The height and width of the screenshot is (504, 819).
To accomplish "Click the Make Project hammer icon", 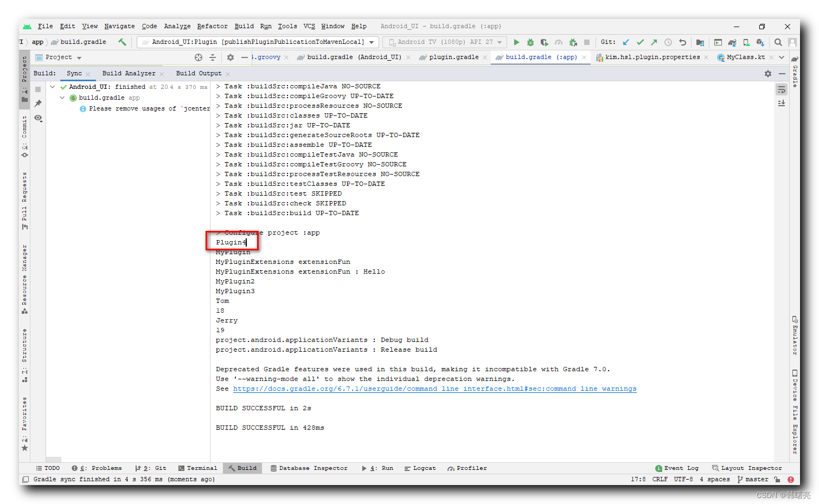I will coord(122,42).
